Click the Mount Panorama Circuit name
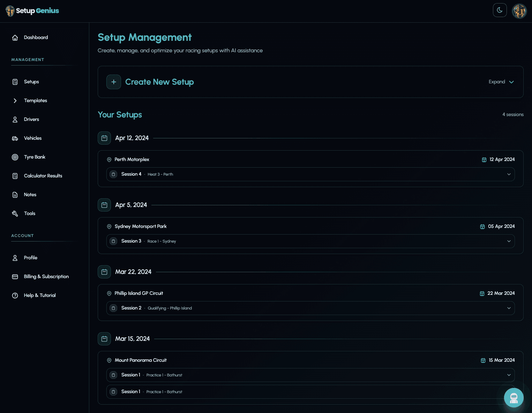Image resolution: width=532 pixels, height=413 pixels. click(141, 360)
